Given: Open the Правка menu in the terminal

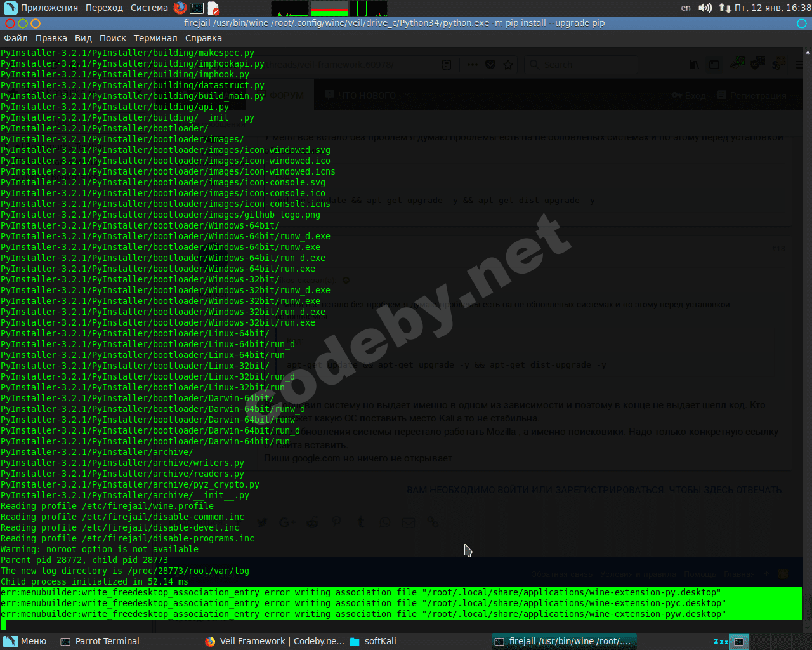Looking at the screenshot, I should (x=51, y=38).
